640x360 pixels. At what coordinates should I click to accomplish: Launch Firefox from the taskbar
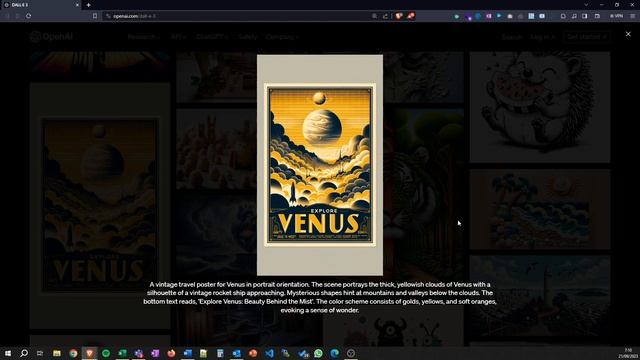pyautogui.click(x=171, y=353)
